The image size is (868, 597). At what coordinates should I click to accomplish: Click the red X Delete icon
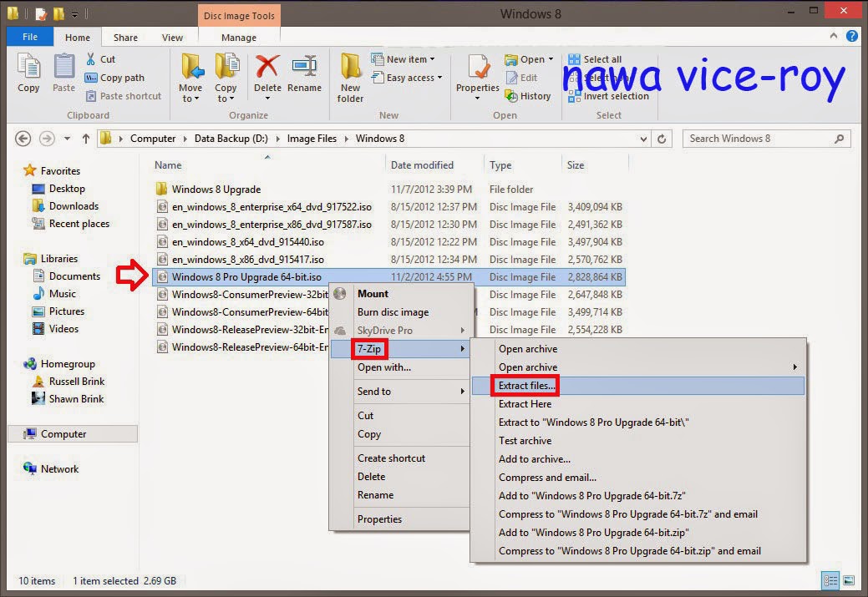267,67
